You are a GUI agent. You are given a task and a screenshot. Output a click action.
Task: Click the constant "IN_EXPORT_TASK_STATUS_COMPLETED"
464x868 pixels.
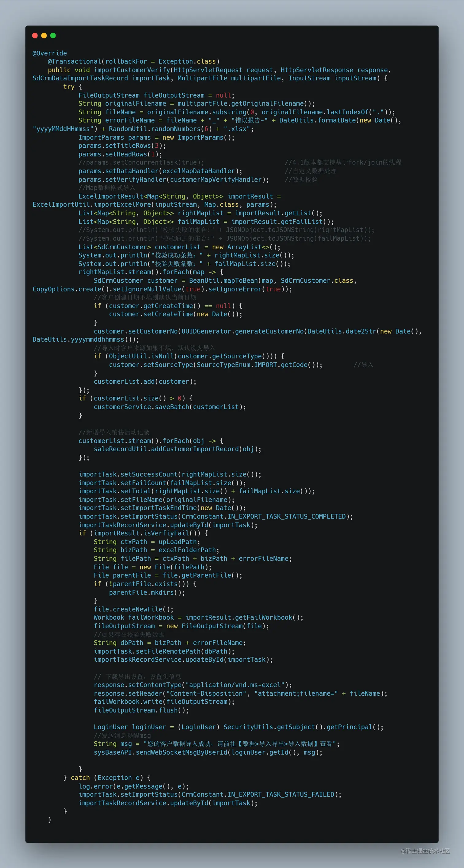point(287,517)
